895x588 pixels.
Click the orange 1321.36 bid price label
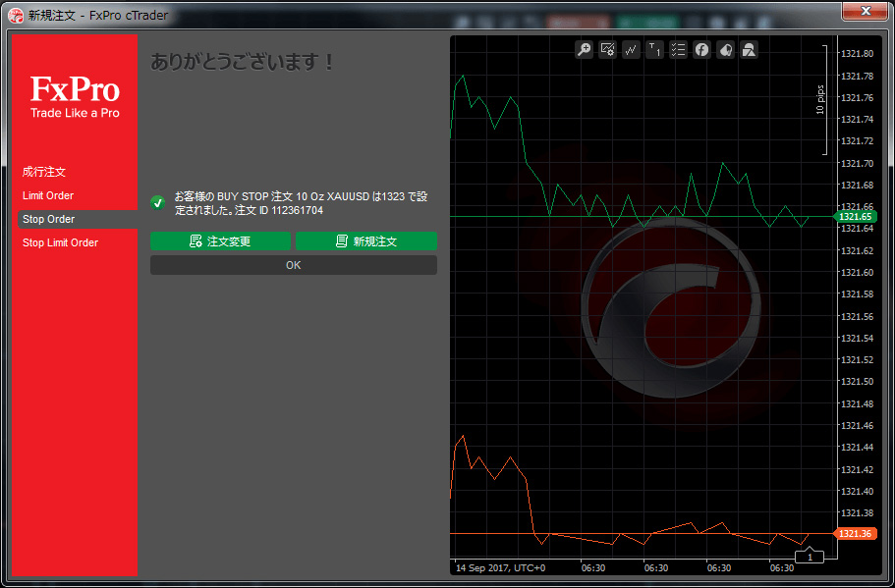[x=855, y=534]
